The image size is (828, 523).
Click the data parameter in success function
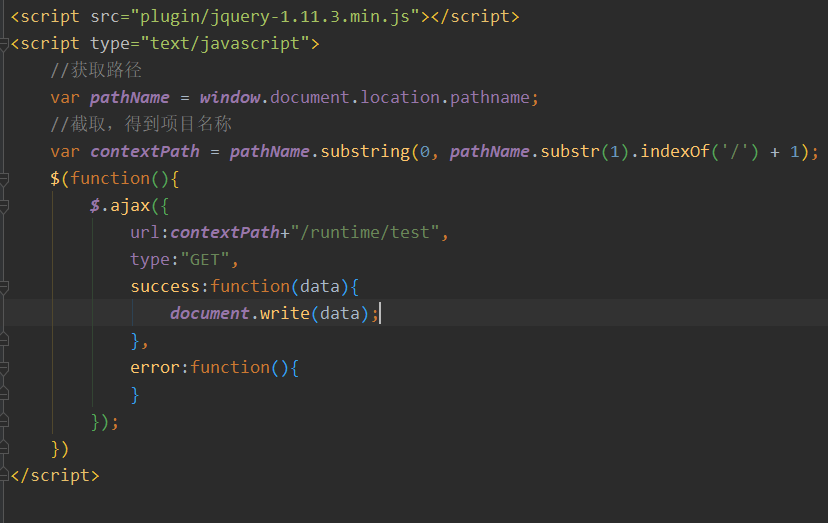tap(319, 286)
